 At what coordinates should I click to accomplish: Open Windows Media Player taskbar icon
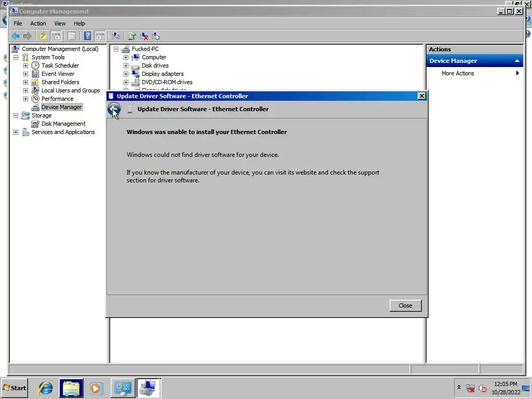96,388
